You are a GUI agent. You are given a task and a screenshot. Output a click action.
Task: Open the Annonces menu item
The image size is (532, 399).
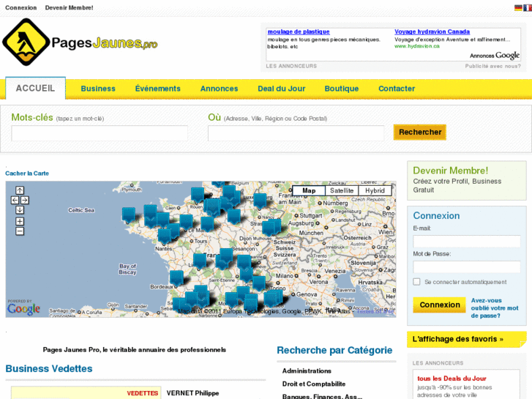tap(220, 89)
